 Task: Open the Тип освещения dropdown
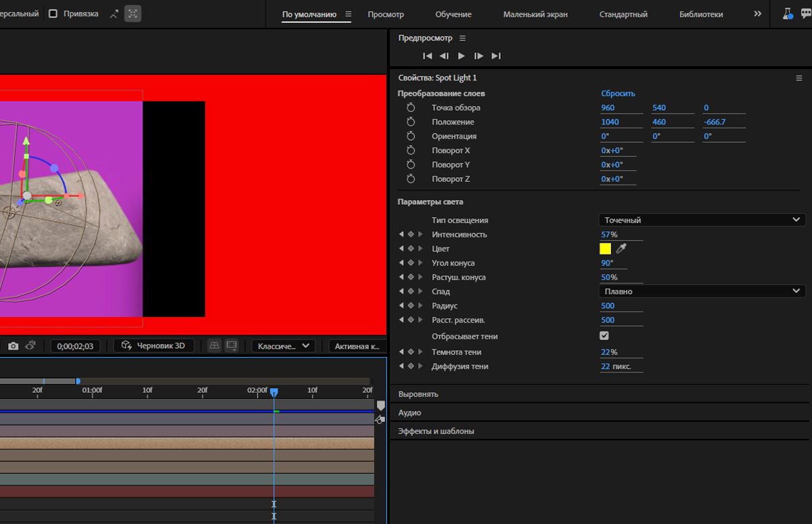[702, 220]
